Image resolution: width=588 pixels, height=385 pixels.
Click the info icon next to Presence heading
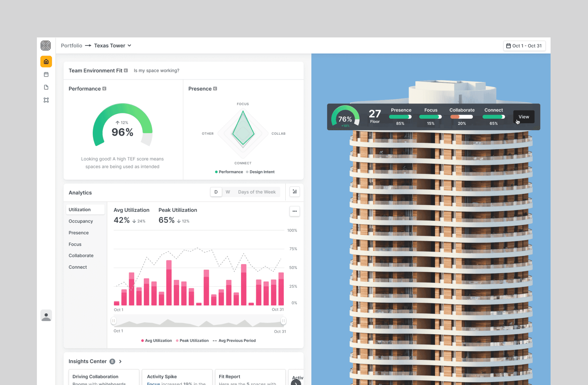click(x=215, y=88)
